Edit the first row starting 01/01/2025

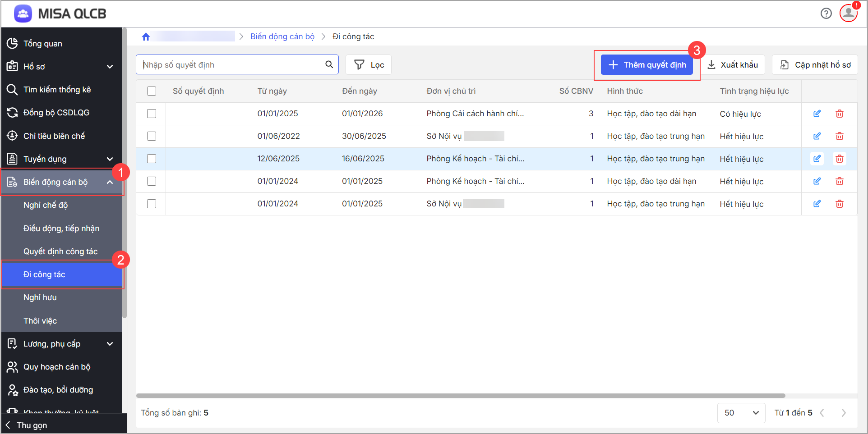pyautogui.click(x=817, y=114)
